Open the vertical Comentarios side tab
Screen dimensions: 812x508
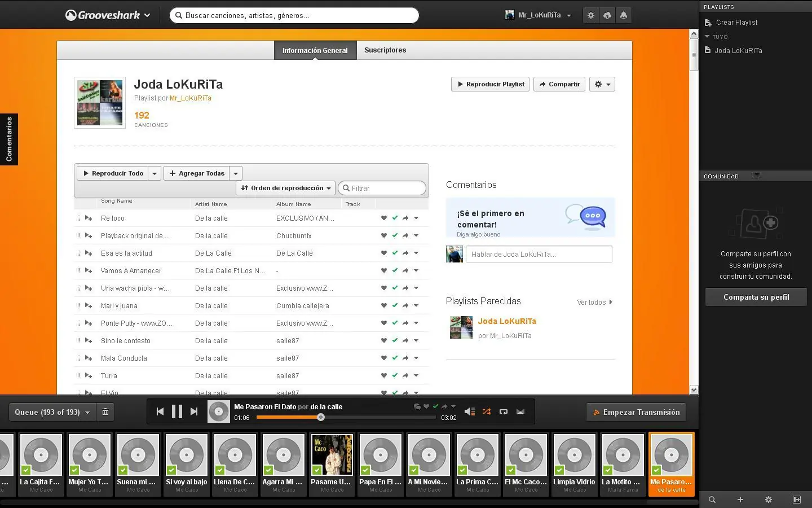(x=9, y=139)
